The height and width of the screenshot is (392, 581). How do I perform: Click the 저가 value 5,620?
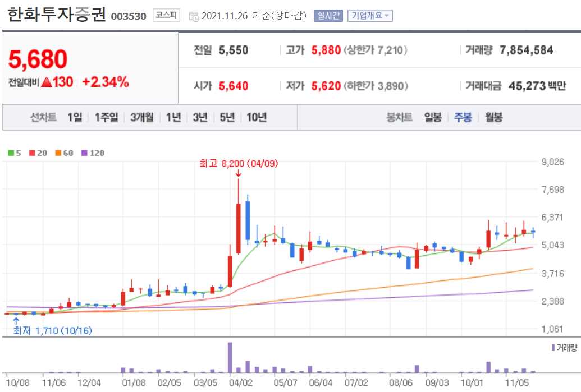(x=326, y=86)
